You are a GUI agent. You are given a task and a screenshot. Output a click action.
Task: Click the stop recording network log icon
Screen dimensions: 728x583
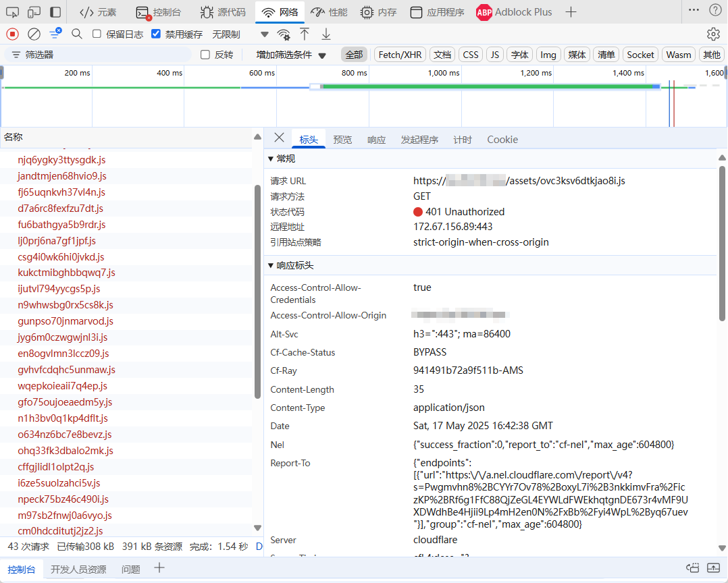pos(13,34)
